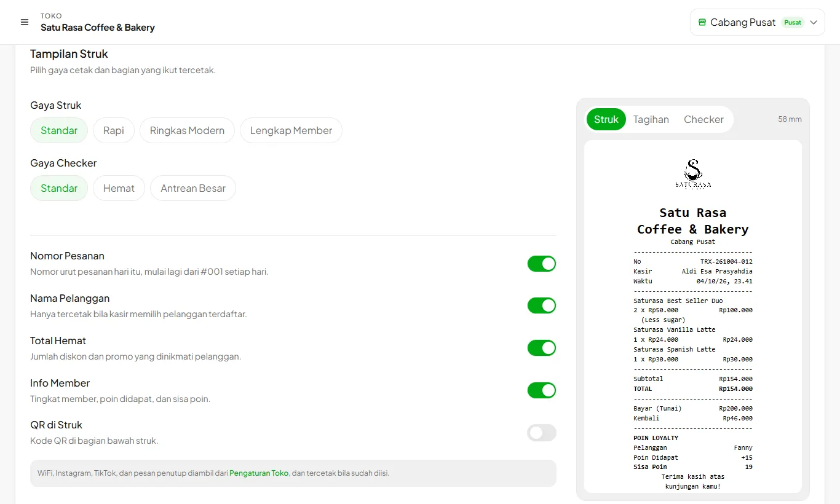Click the Saturasa Best Seller Duo item line

coord(678,301)
